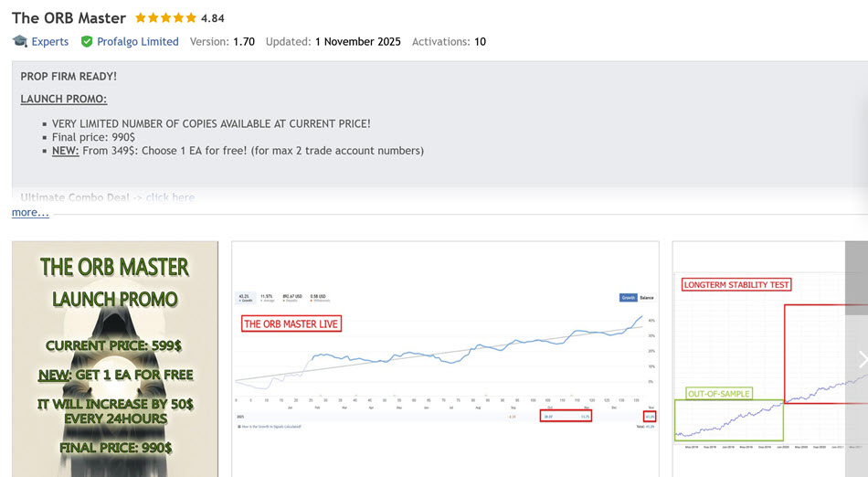Select the Balance tab in live chart
This screenshot has height=477, width=868.
[646, 297]
